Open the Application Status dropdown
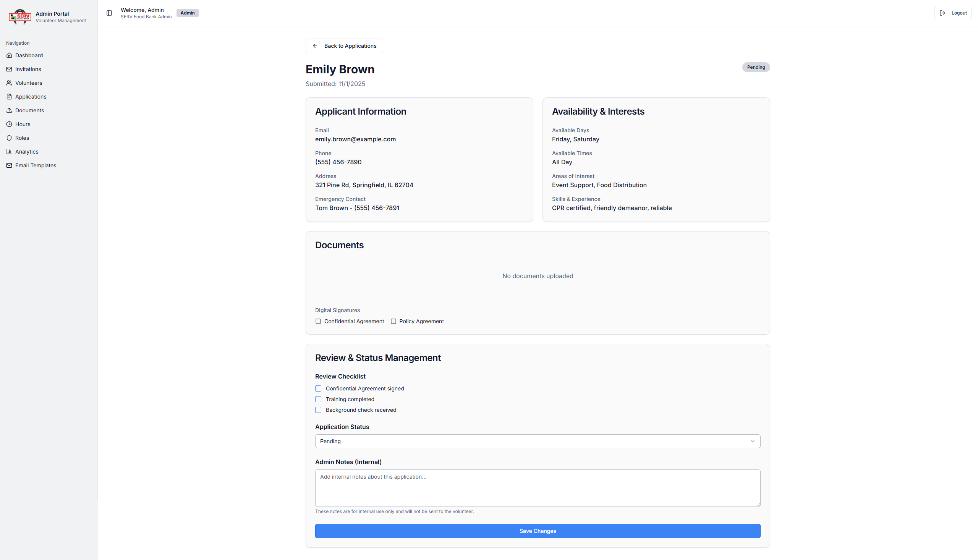The height and width of the screenshot is (560, 978). [537, 441]
